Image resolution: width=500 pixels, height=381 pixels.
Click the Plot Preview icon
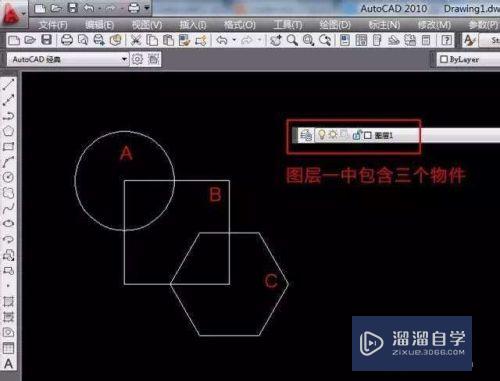click(x=83, y=40)
